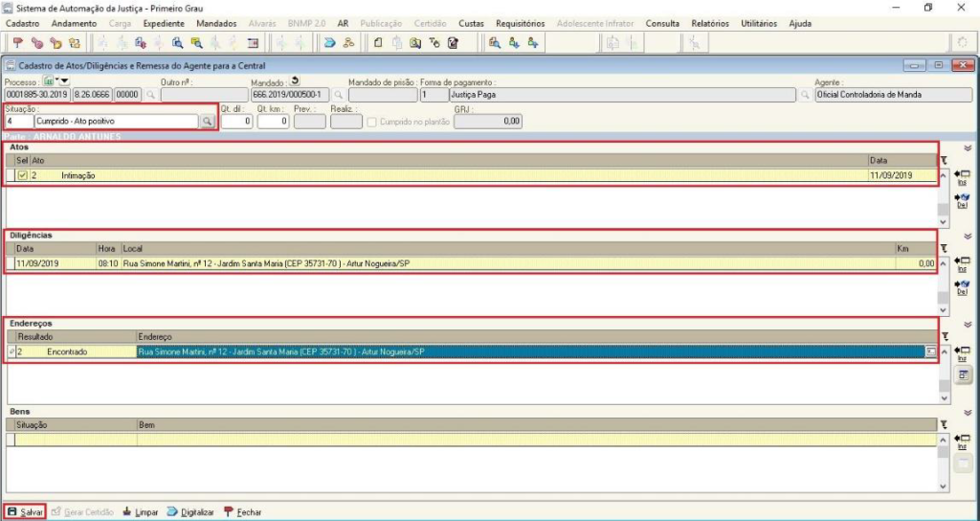Image resolution: width=980 pixels, height=521 pixels.
Task: Click the Fechar button
Action: pos(242,511)
